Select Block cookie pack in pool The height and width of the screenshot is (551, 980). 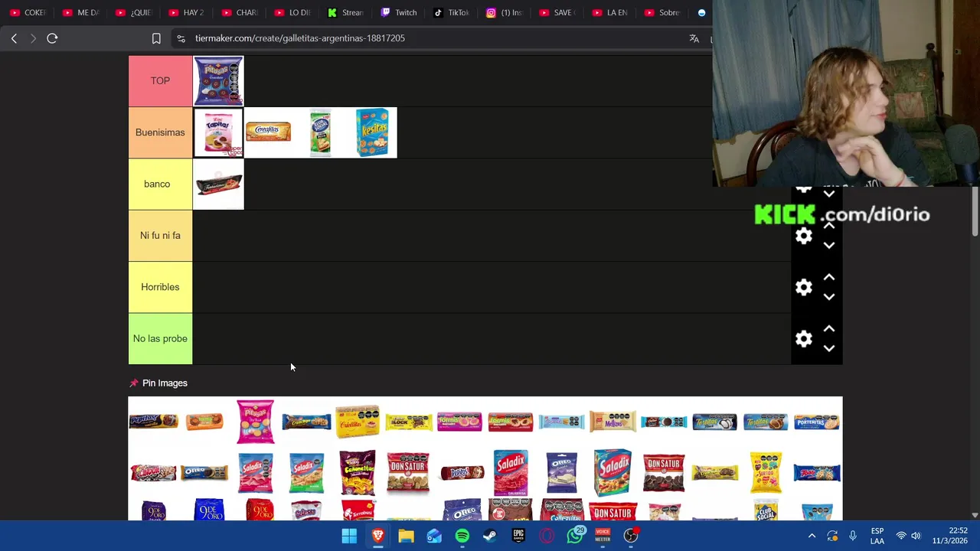(x=408, y=422)
